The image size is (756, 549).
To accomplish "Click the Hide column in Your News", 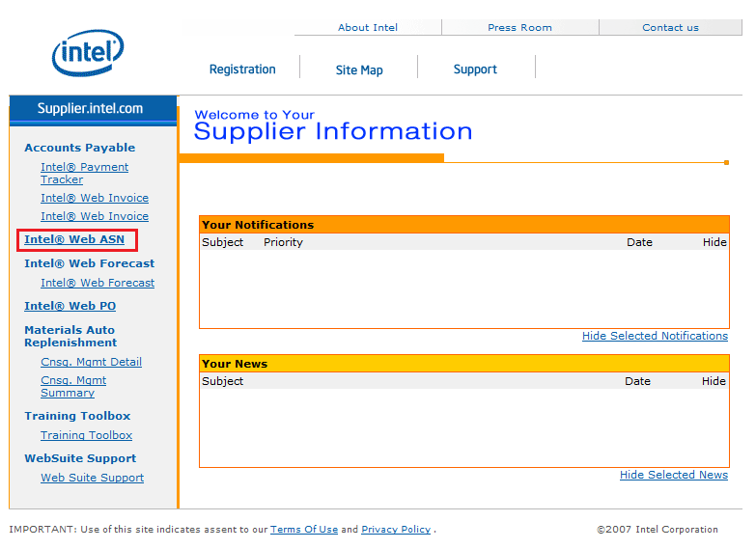I will tap(714, 381).
